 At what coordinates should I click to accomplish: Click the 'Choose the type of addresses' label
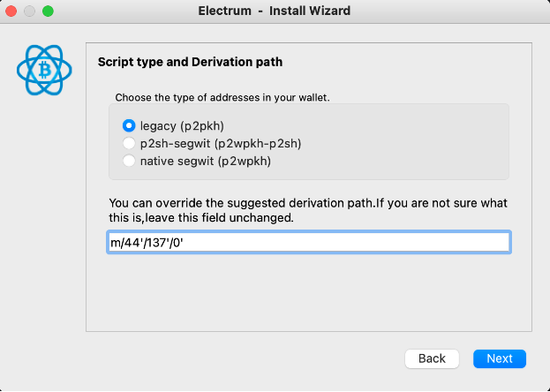coord(222,97)
